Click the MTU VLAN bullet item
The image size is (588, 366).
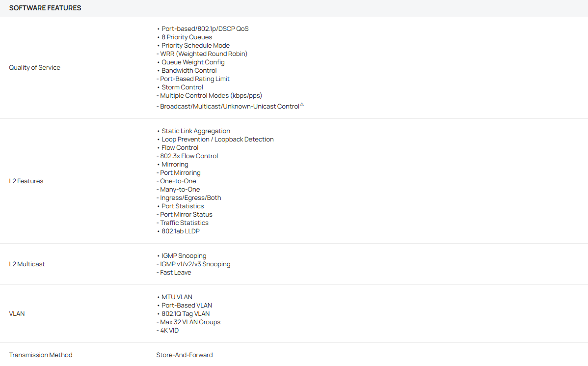177,297
